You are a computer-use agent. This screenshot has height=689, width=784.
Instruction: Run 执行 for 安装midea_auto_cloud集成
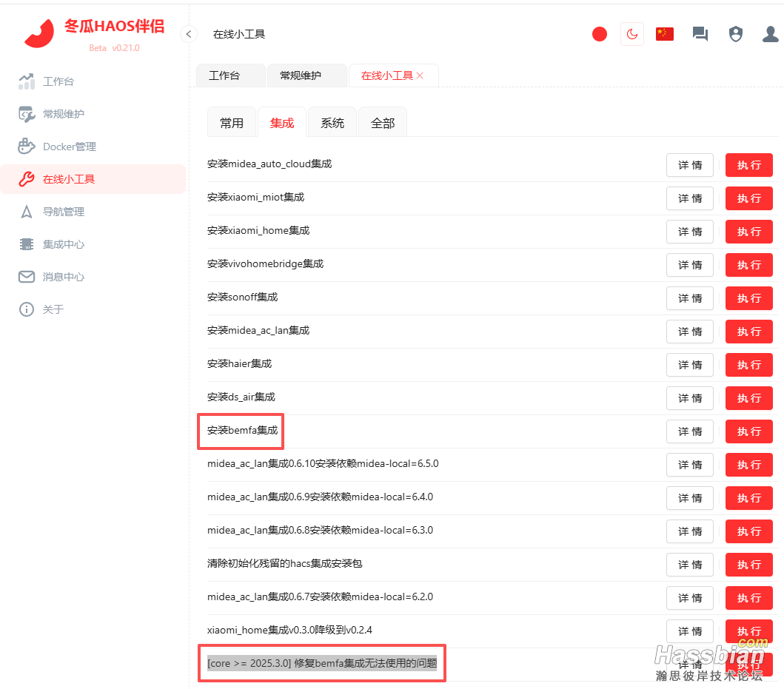(749, 165)
